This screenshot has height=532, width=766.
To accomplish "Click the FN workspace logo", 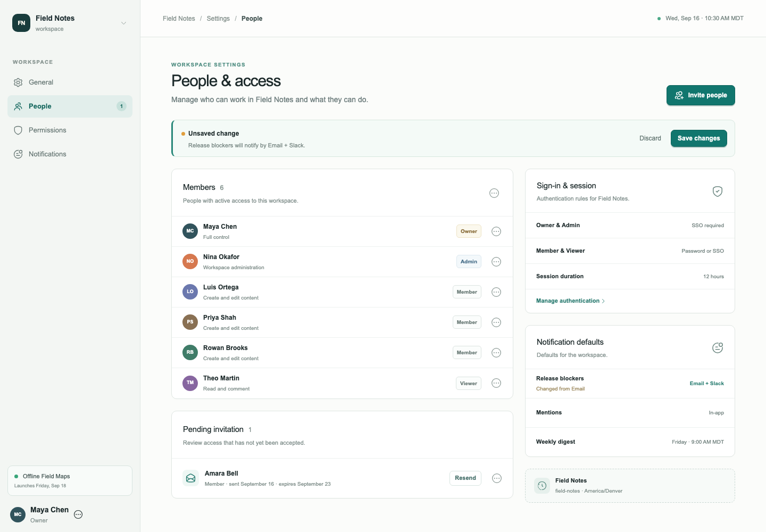I will click(x=21, y=23).
